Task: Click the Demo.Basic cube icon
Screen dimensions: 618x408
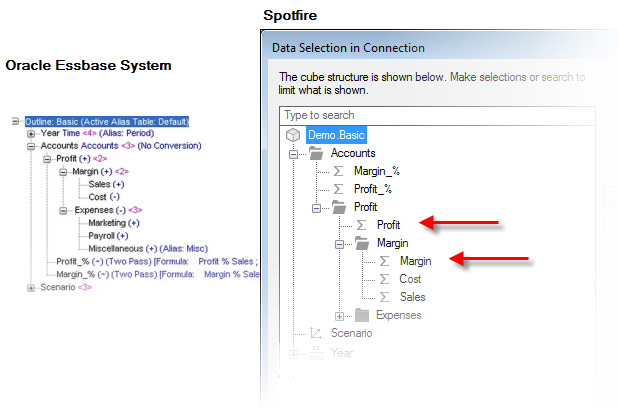Action: coord(293,135)
